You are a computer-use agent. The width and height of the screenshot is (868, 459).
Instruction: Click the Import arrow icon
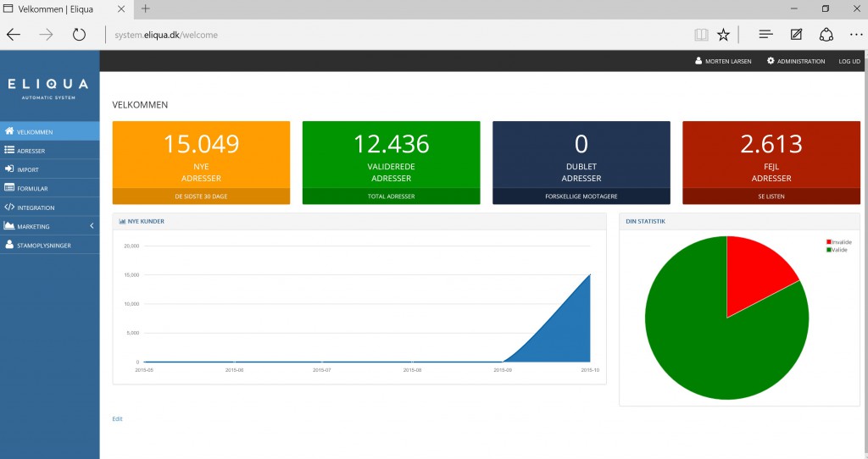(9, 169)
